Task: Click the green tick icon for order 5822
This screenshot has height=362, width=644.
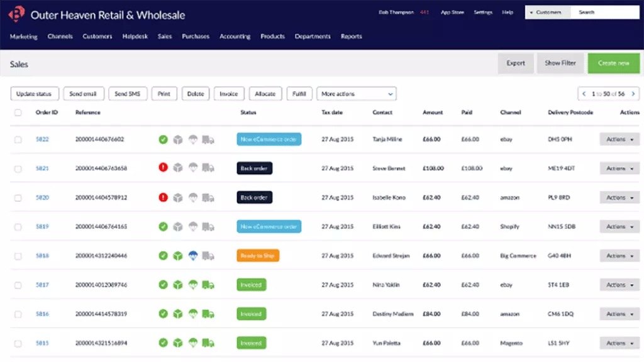Action: pyautogui.click(x=163, y=140)
